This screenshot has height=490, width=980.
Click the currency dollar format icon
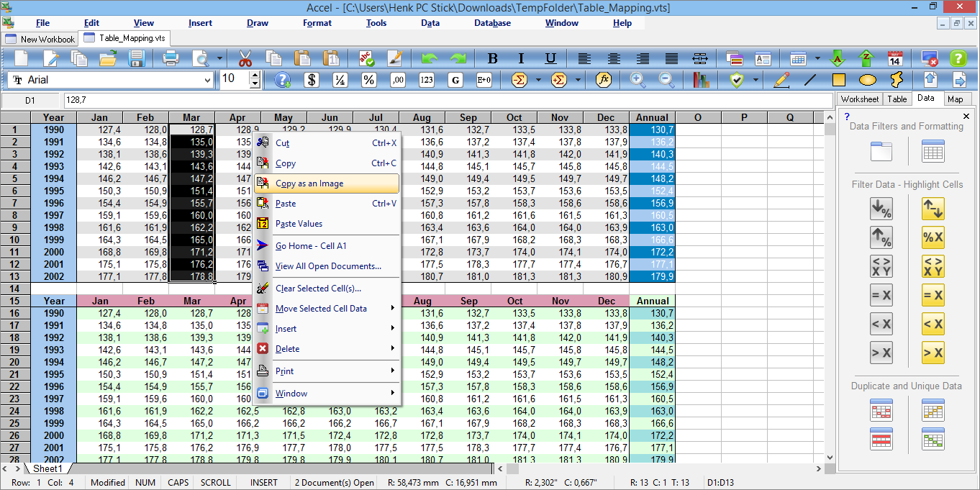click(311, 80)
